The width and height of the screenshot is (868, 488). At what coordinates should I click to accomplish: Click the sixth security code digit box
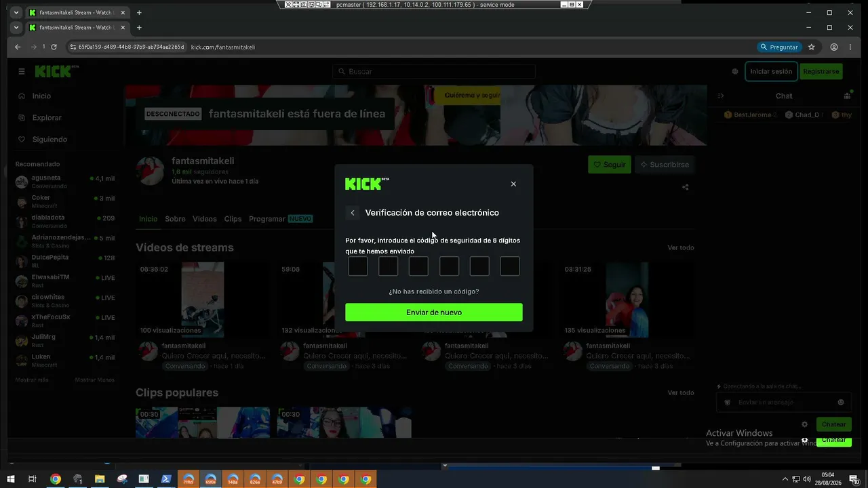[x=510, y=266]
